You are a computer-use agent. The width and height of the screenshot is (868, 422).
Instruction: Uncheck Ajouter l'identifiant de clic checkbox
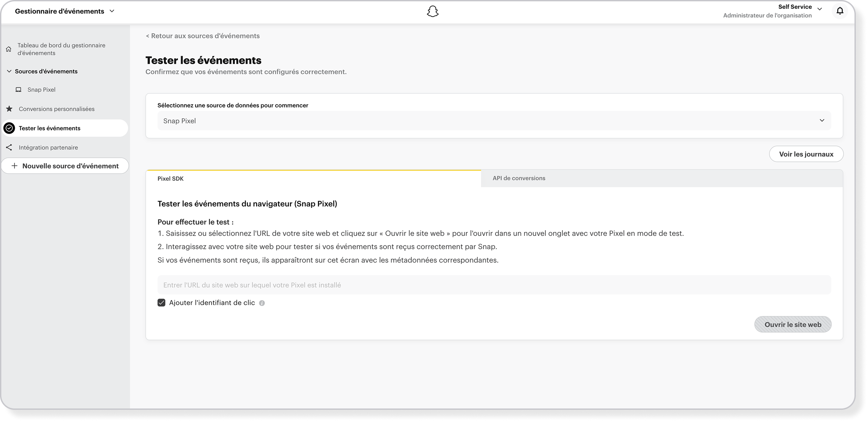click(x=162, y=302)
